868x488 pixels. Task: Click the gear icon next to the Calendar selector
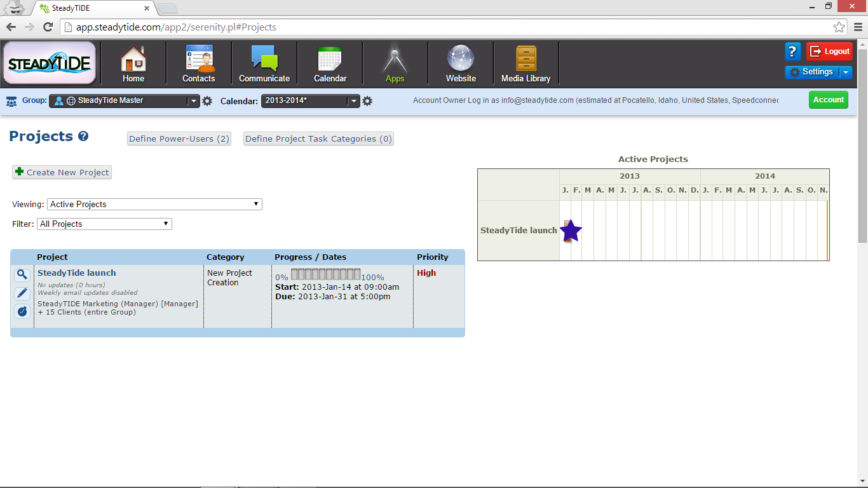pyautogui.click(x=367, y=101)
